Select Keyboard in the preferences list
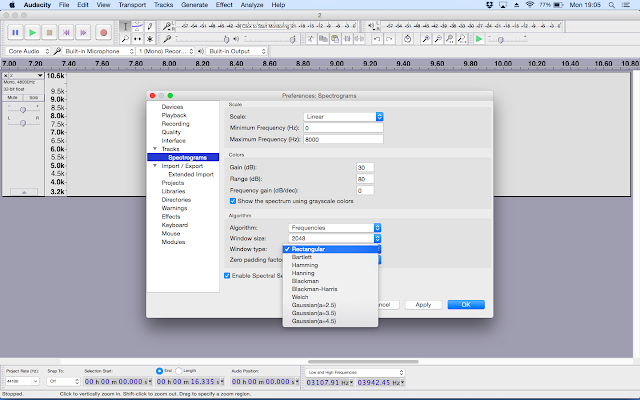The image size is (640, 400). (175, 225)
